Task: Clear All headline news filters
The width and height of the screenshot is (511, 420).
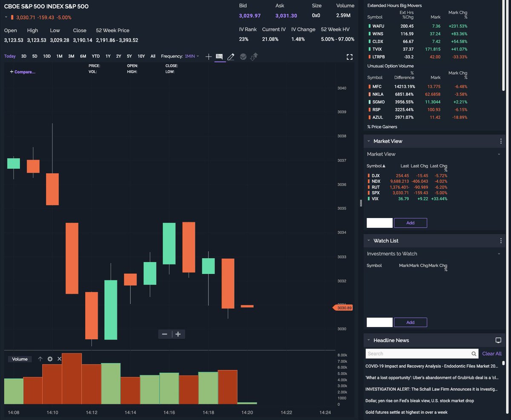Action: pyautogui.click(x=492, y=354)
